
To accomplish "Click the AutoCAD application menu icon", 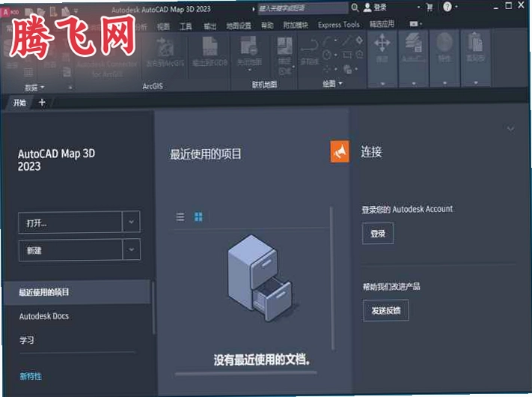I will point(5,12).
